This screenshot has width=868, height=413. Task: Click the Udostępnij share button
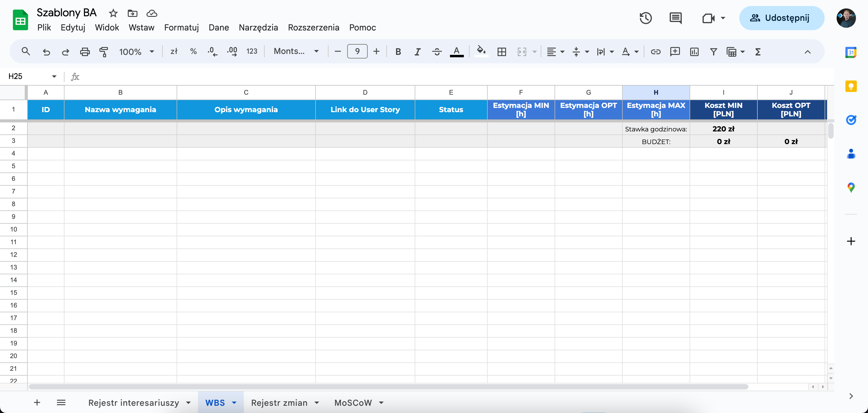click(x=782, y=18)
